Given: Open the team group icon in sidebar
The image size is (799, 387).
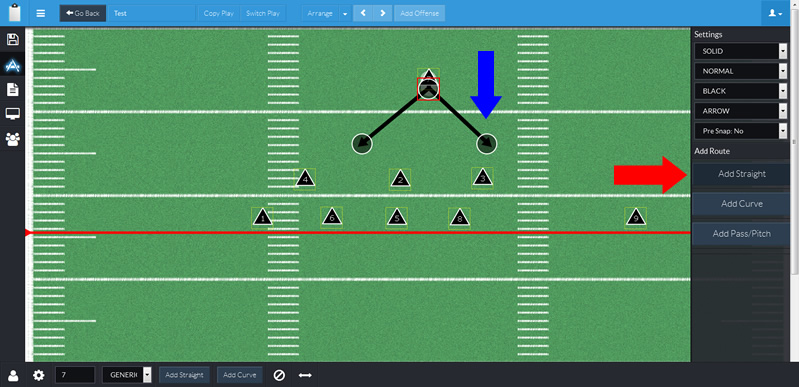Looking at the screenshot, I should pos(12,139).
